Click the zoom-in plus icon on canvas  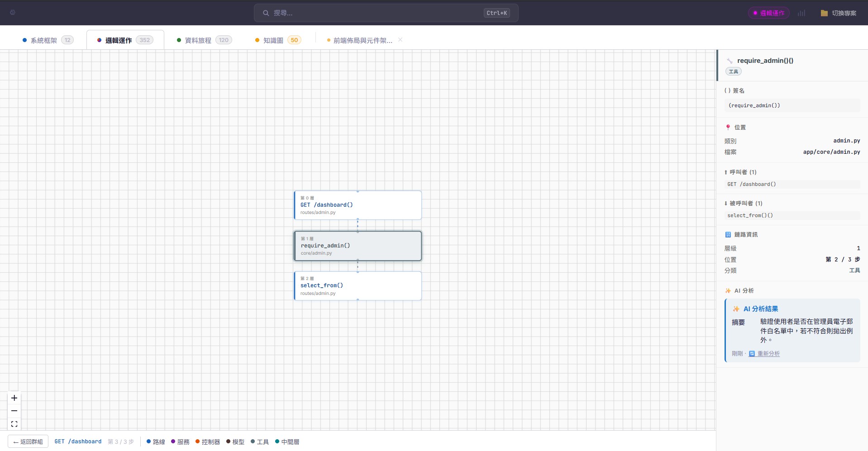tap(14, 398)
